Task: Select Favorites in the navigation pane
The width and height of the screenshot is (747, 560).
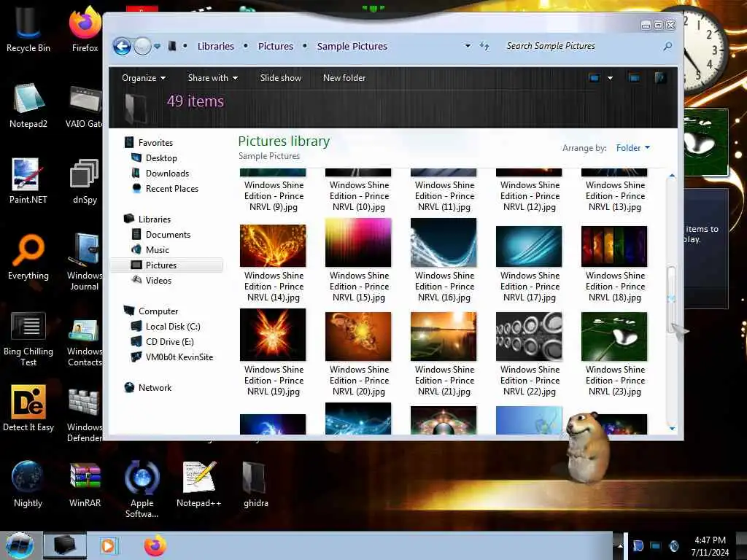Action: pos(155,142)
